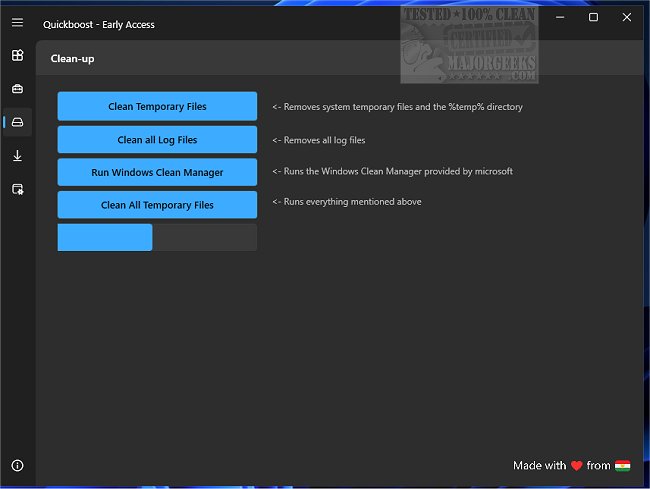Maximize the Quickboost window
This screenshot has height=489, width=650.
point(593,17)
